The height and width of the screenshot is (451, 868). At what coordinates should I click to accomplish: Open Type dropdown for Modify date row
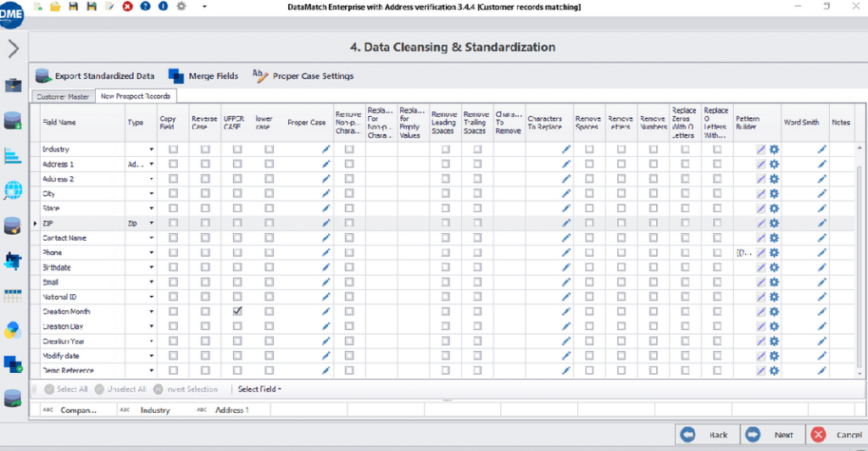point(151,356)
